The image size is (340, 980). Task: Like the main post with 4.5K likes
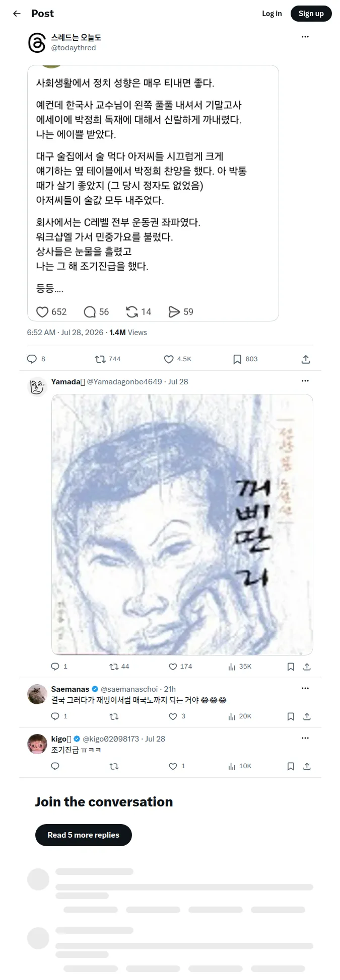169,359
